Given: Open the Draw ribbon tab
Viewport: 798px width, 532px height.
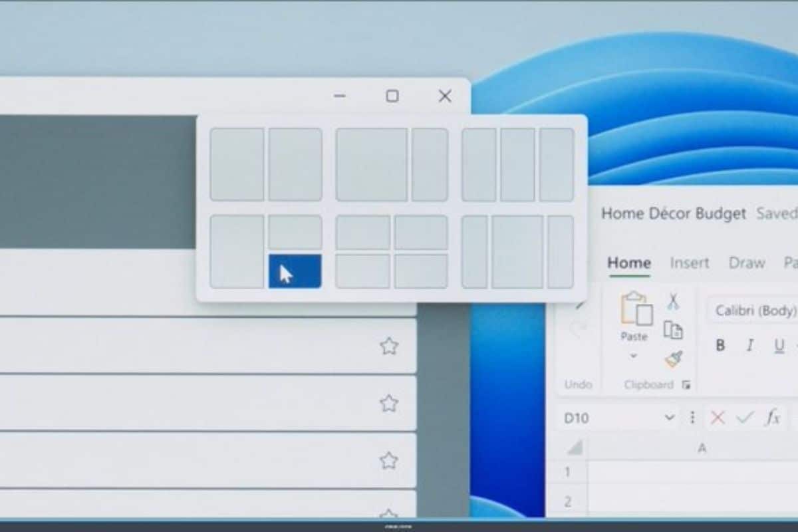Looking at the screenshot, I should pyautogui.click(x=747, y=263).
